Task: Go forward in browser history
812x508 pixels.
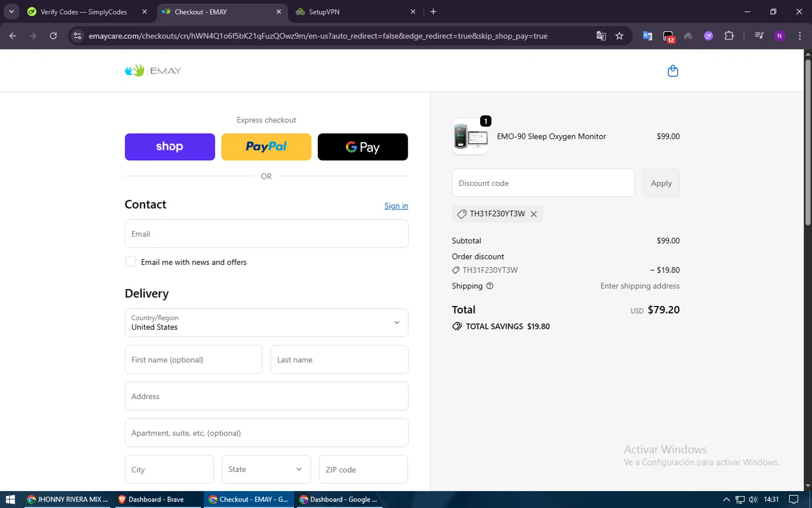Action: pos(33,36)
